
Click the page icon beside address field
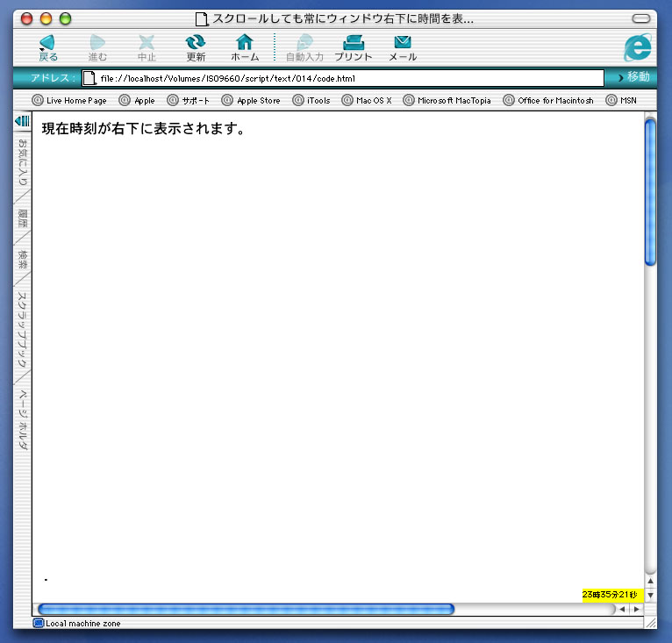pos(89,78)
